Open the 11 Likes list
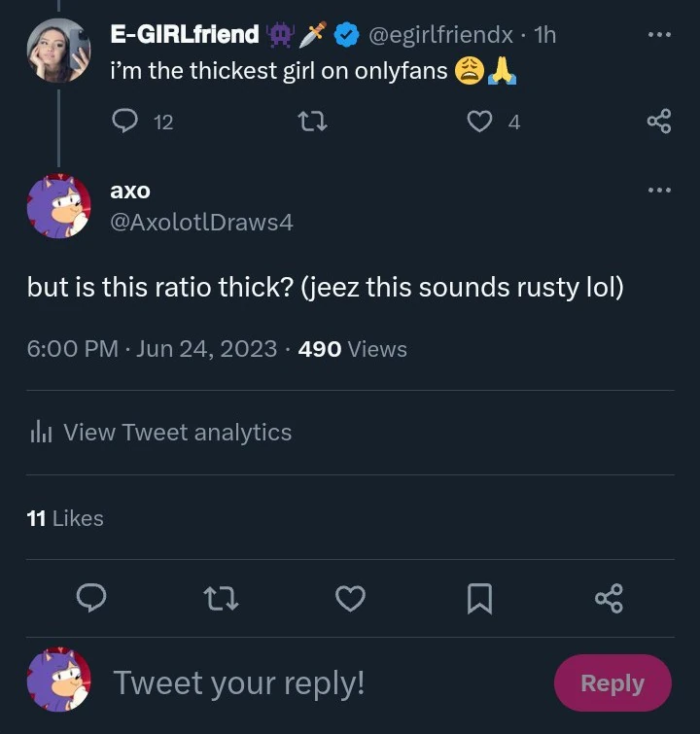The image size is (700, 734). [65, 518]
